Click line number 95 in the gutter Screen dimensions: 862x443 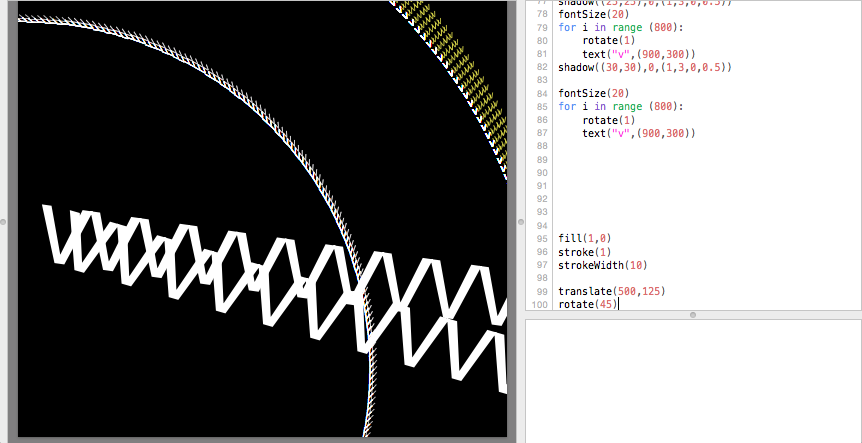click(541, 238)
